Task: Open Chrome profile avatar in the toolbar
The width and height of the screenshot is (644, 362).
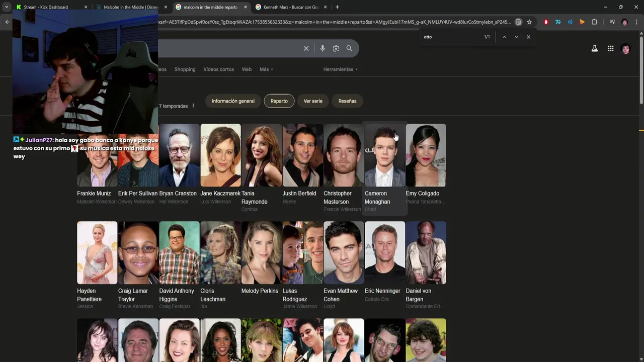Action: pos(624,22)
